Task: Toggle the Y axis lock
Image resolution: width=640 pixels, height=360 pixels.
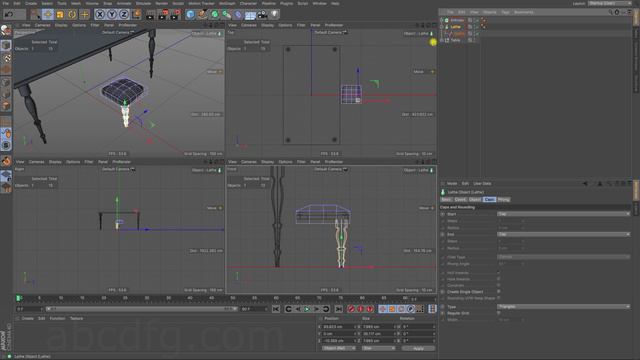Action: [112, 15]
